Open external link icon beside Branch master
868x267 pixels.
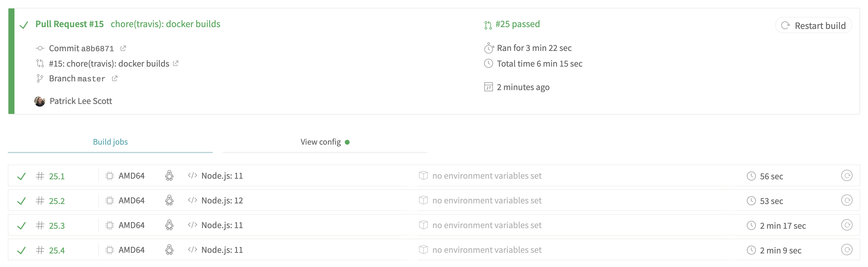click(x=115, y=78)
